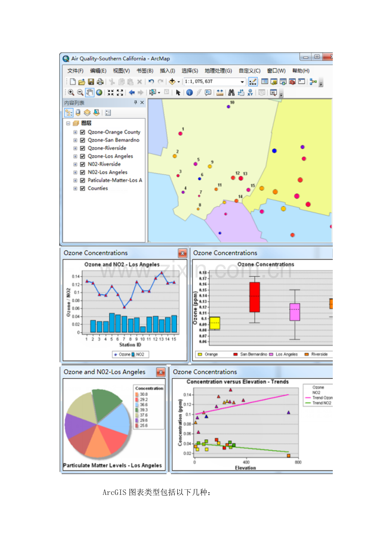Uncheck the Paticulate-Matter-Los A layer checkbox

click(83, 180)
